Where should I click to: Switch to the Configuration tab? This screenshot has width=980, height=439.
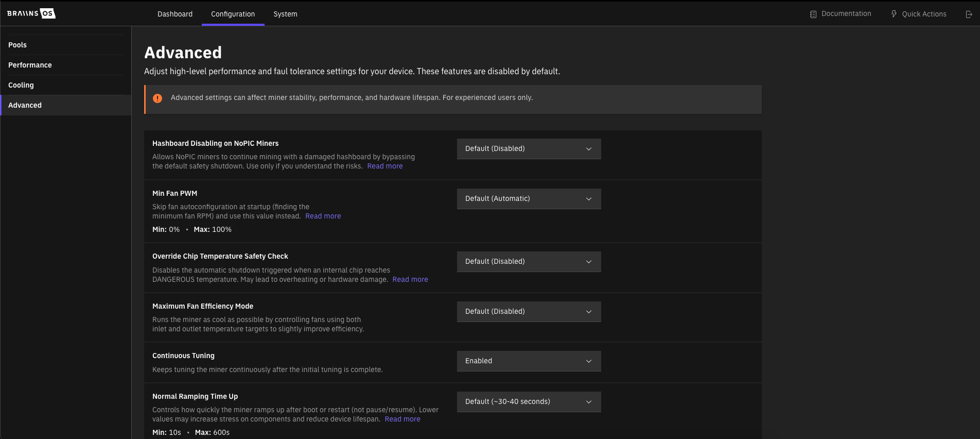(233, 14)
